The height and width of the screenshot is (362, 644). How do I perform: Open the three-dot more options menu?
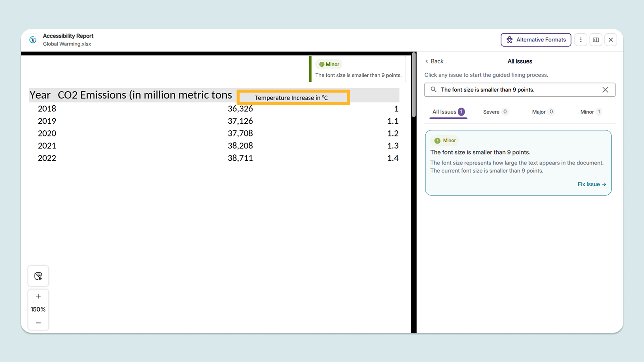click(x=581, y=40)
